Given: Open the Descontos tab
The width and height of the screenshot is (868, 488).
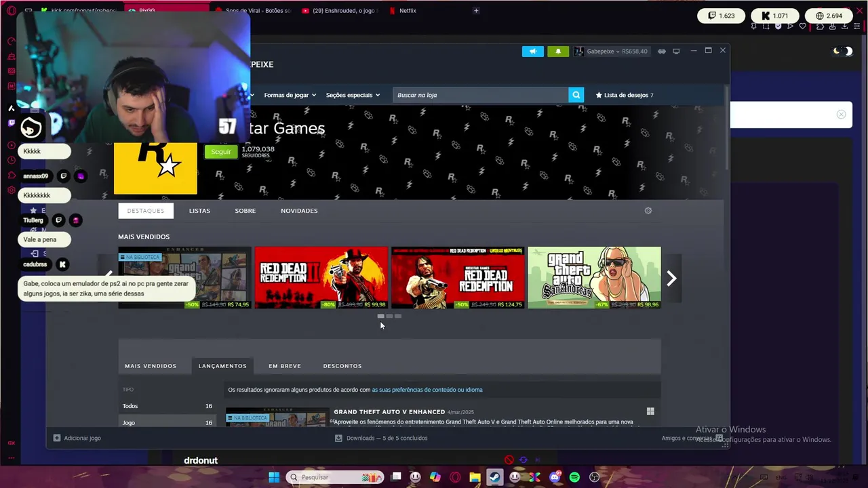Looking at the screenshot, I should coord(342,366).
